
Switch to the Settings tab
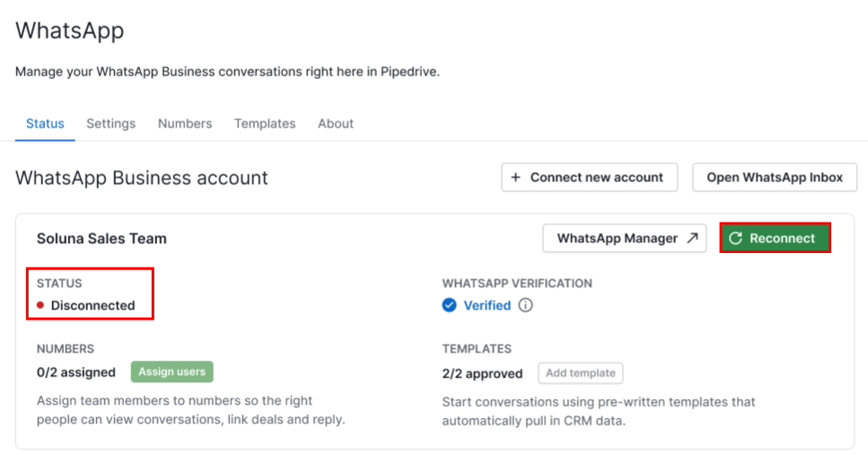[110, 123]
